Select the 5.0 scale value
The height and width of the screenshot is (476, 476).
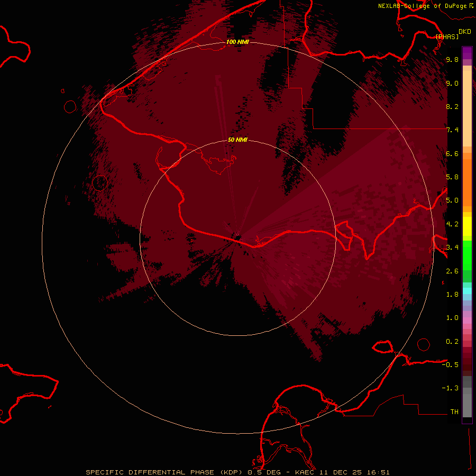(x=452, y=200)
